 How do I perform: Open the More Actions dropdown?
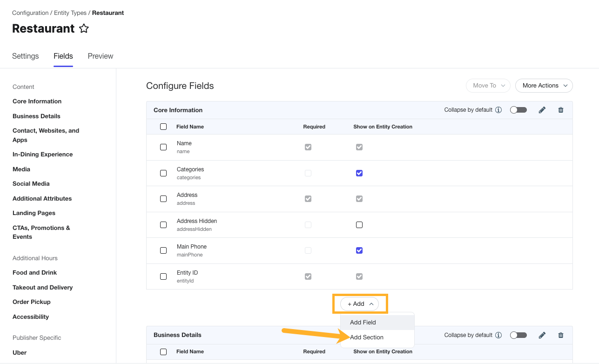point(544,86)
